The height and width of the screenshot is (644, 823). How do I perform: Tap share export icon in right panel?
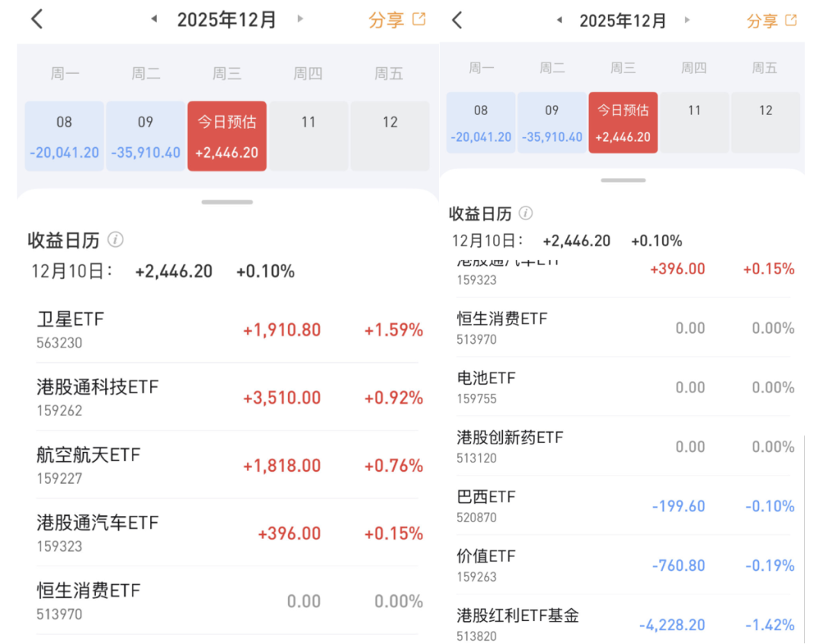pos(790,20)
